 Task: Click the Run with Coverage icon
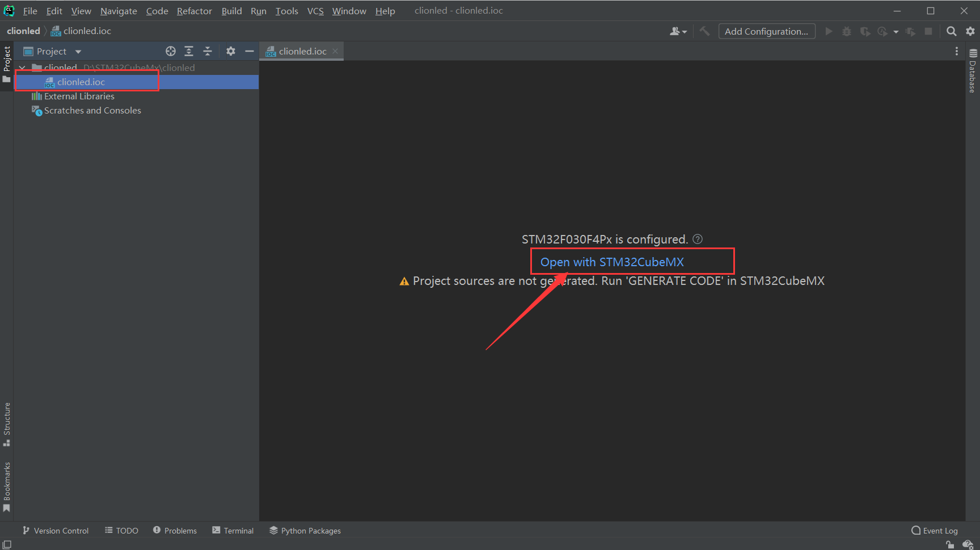865,31
